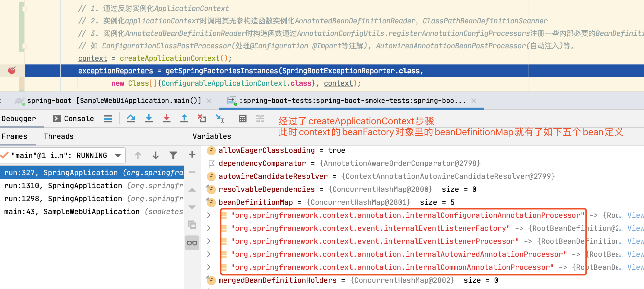
Task: Open the main thread RUNNING dropdown
Action: 118,156
